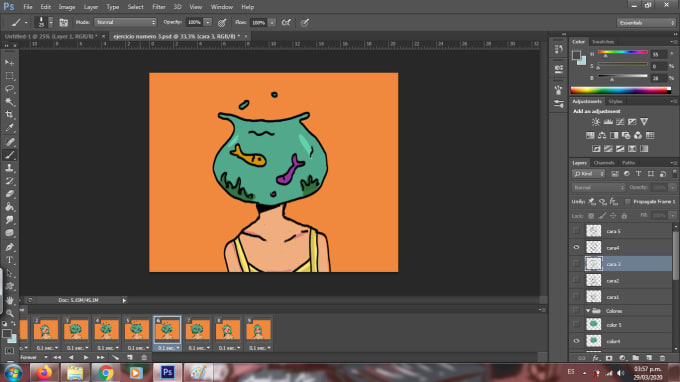This screenshot has height=382, width=680.
Task: Select the Move tool
Action: click(x=10, y=63)
